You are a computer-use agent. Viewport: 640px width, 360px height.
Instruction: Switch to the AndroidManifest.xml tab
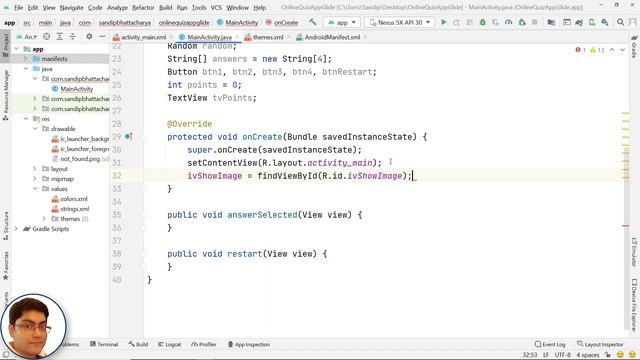pyautogui.click(x=329, y=37)
